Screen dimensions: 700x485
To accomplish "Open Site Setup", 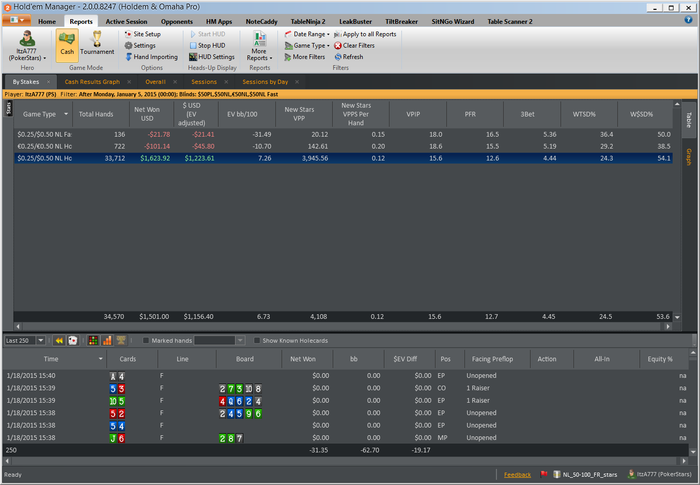I will pyautogui.click(x=142, y=34).
